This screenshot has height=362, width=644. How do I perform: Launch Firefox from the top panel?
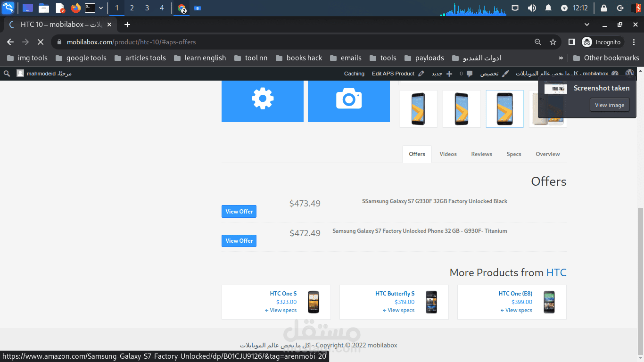[75, 8]
